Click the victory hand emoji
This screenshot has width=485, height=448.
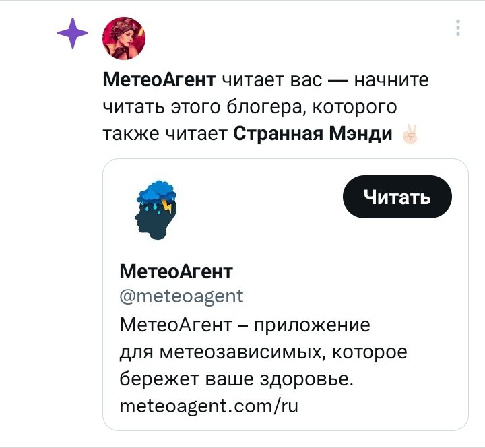click(x=410, y=134)
